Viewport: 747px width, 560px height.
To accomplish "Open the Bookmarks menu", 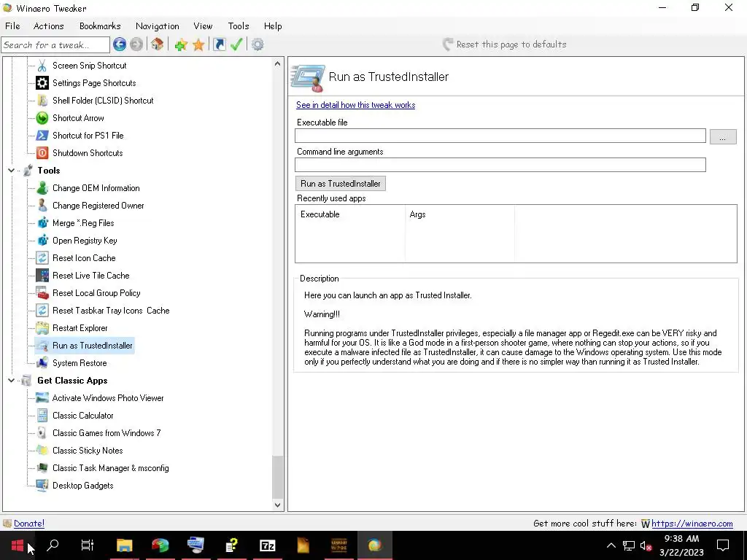I will [100, 26].
